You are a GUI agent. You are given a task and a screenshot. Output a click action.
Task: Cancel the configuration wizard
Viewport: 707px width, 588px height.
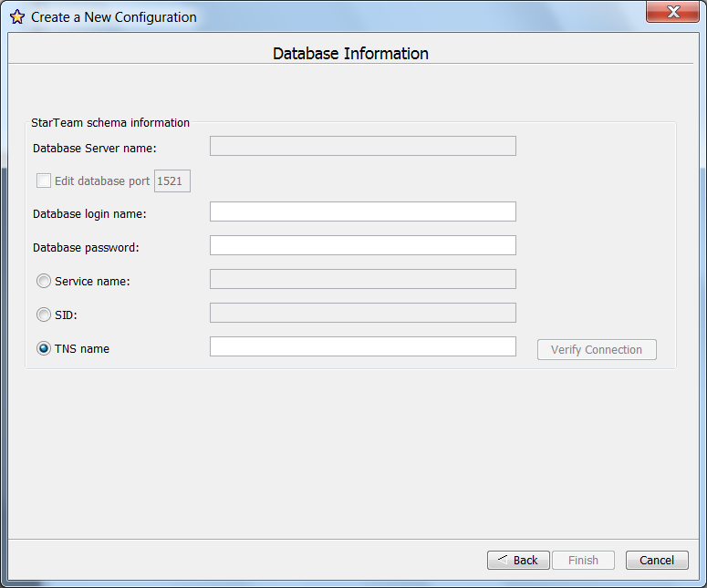[x=657, y=560]
